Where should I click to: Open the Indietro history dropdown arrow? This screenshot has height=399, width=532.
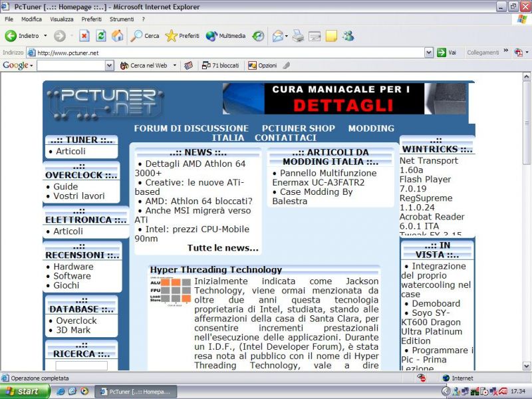click(x=45, y=36)
